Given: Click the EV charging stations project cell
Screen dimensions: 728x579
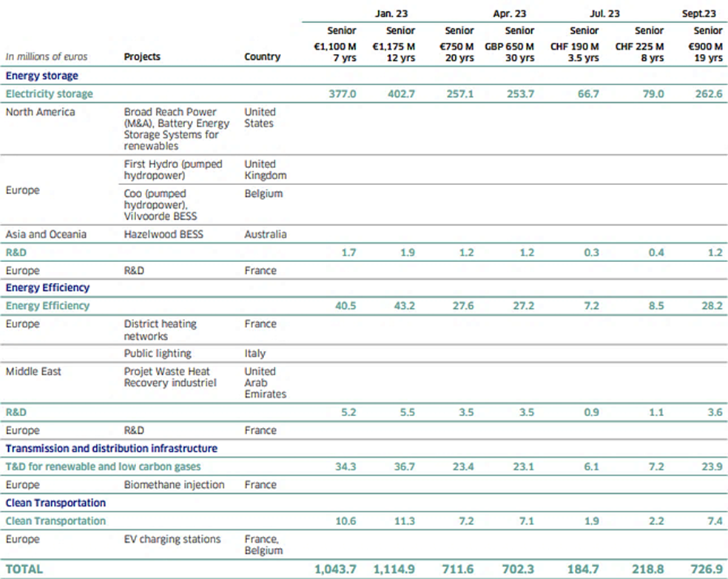Looking at the screenshot, I should (172, 539).
